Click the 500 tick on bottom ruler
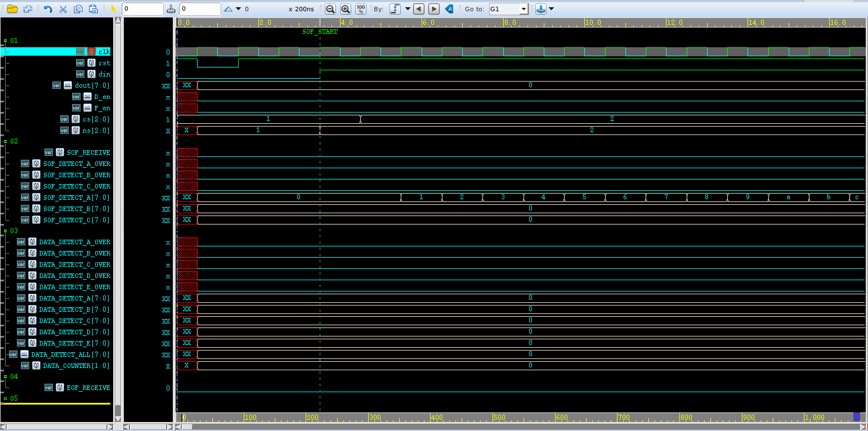Screen dimensions: 868x431 (499, 417)
